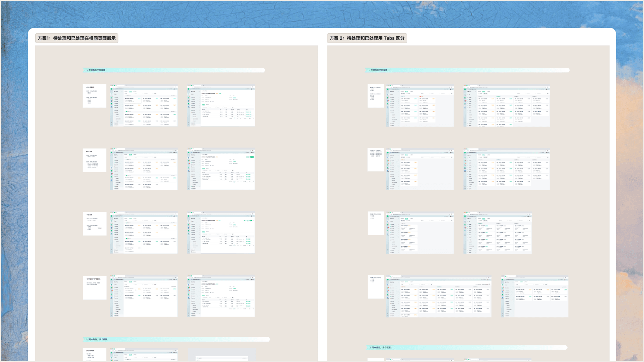Select 方案 2 second-row single-column board mockup

420,169
